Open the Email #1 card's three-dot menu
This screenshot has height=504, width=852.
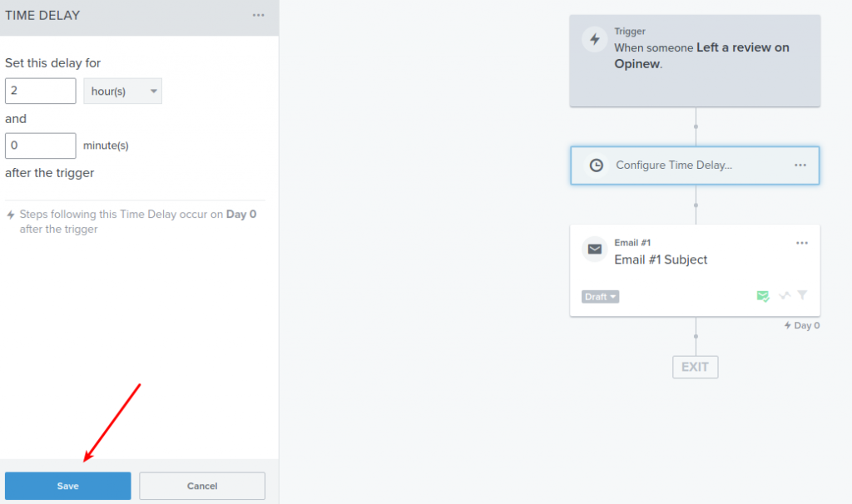(x=801, y=243)
